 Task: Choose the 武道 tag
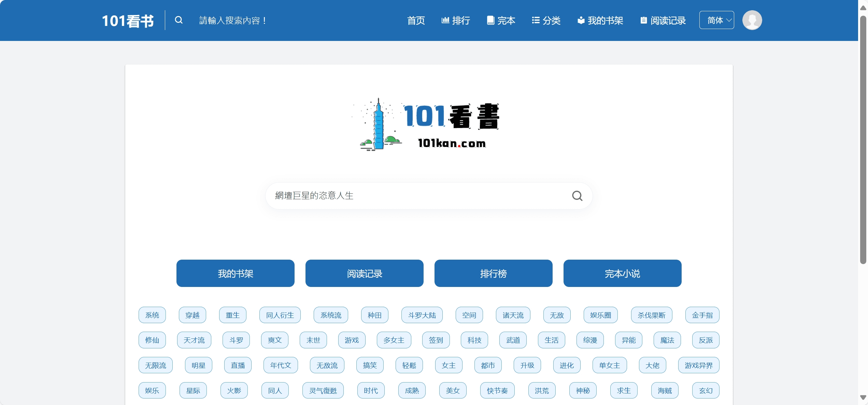[513, 340]
